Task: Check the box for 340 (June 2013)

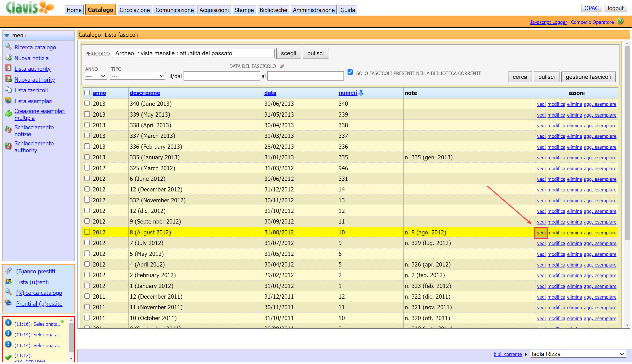Action: (87, 103)
